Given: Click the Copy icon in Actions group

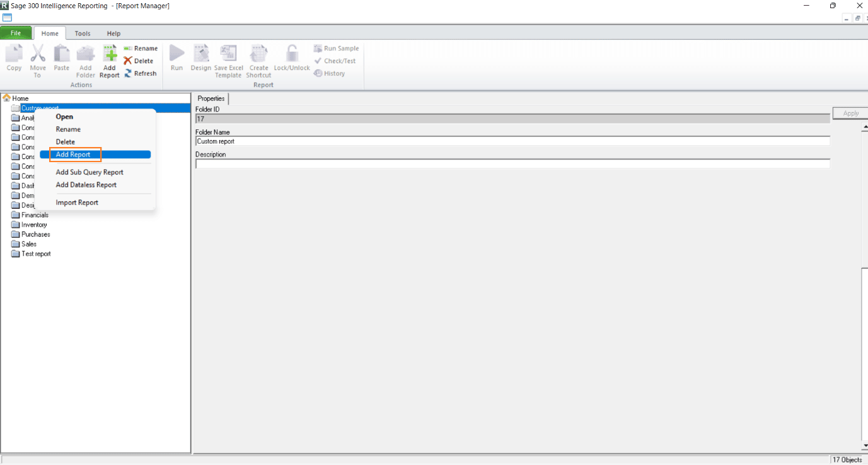Looking at the screenshot, I should tap(13, 58).
